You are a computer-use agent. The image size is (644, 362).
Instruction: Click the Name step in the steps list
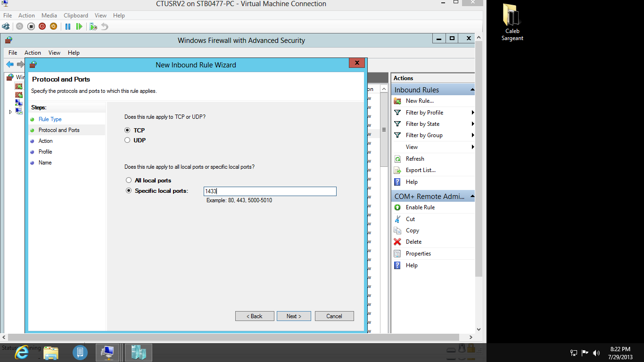45,163
